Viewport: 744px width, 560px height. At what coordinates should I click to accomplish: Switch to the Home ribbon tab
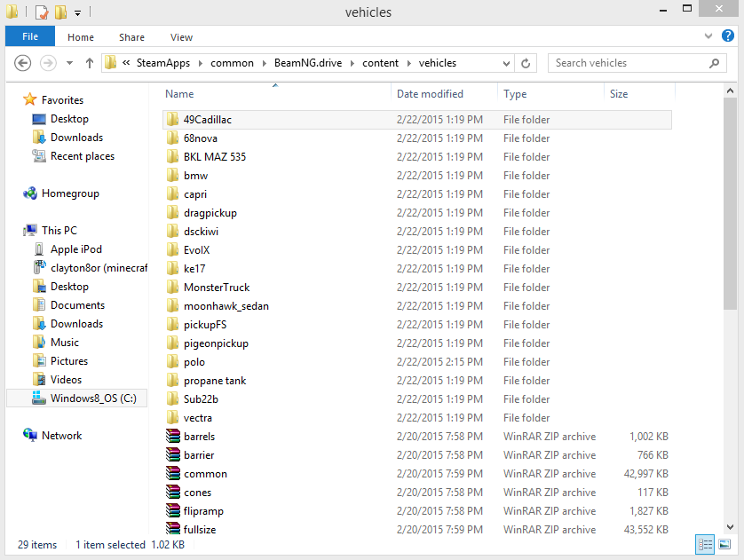[80, 37]
